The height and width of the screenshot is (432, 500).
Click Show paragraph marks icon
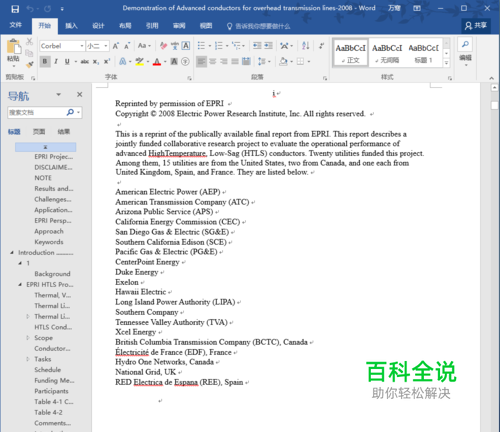coord(321,46)
